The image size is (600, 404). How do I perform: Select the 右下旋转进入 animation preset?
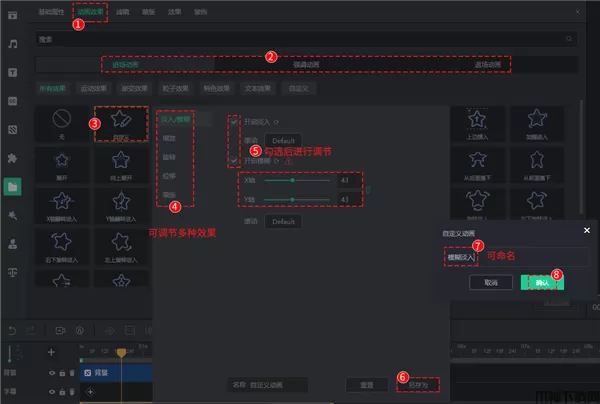62,247
